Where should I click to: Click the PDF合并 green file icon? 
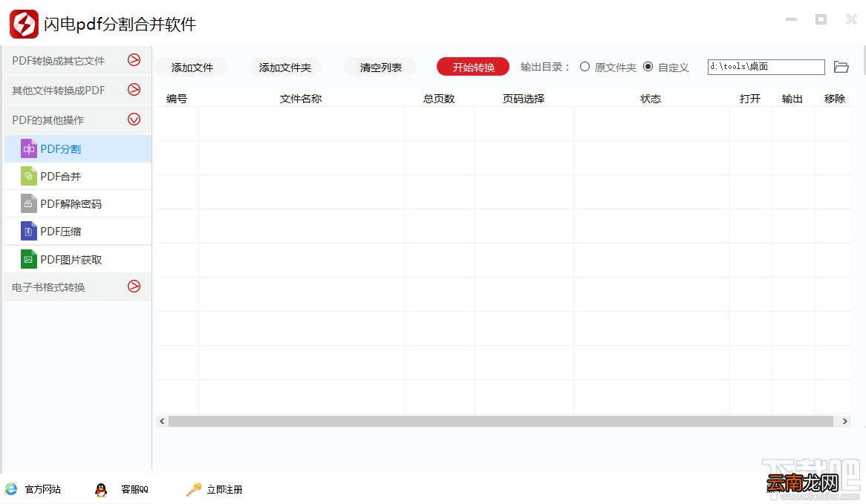click(x=29, y=176)
